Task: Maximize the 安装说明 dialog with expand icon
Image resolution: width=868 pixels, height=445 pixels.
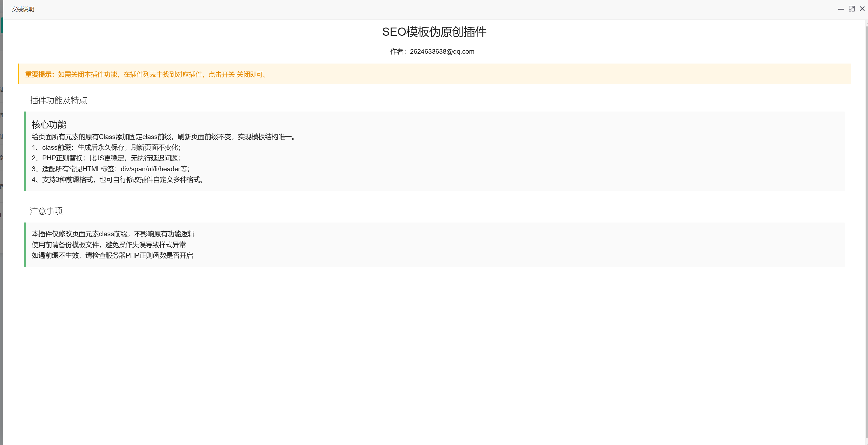Action: tap(851, 9)
